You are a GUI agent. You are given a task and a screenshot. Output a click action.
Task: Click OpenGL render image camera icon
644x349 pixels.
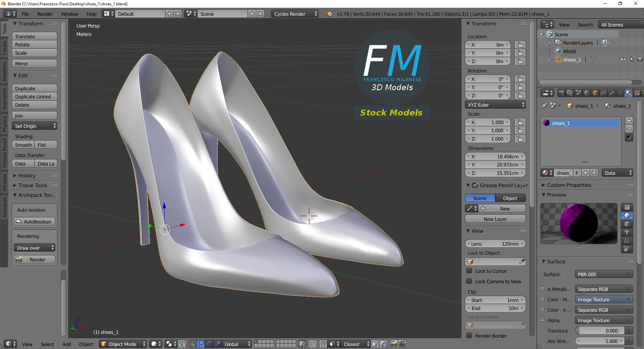tap(394, 344)
